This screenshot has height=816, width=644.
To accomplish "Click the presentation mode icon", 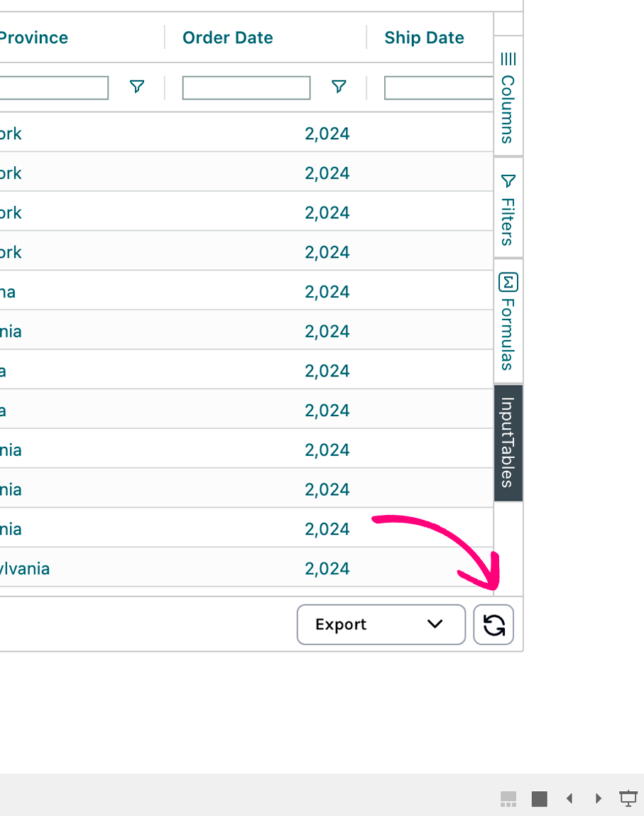I will 628,798.
